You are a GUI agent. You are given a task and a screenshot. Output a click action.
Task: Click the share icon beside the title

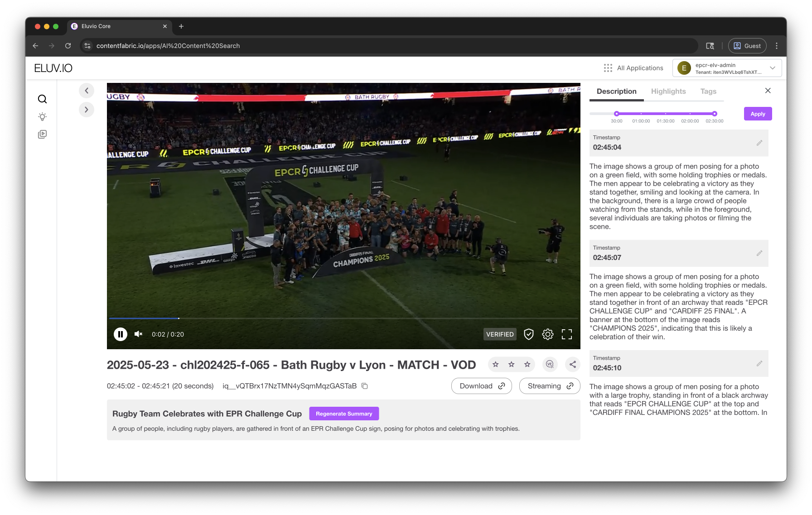pos(573,364)
